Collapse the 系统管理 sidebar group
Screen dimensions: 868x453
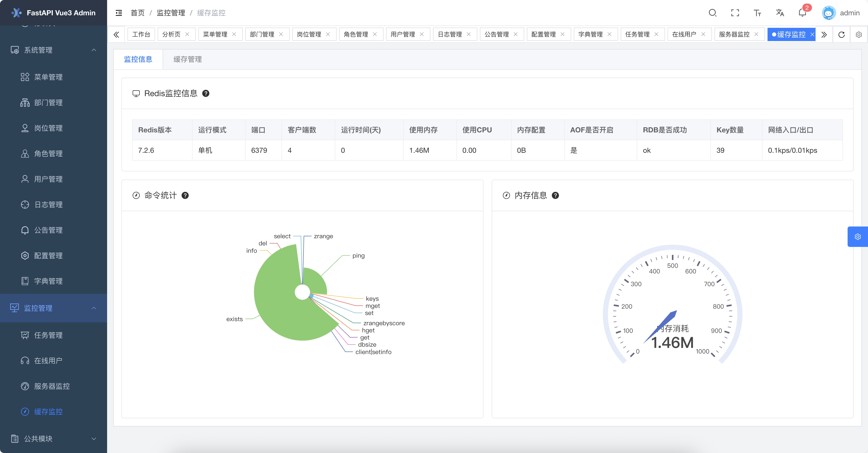[54, 50]
